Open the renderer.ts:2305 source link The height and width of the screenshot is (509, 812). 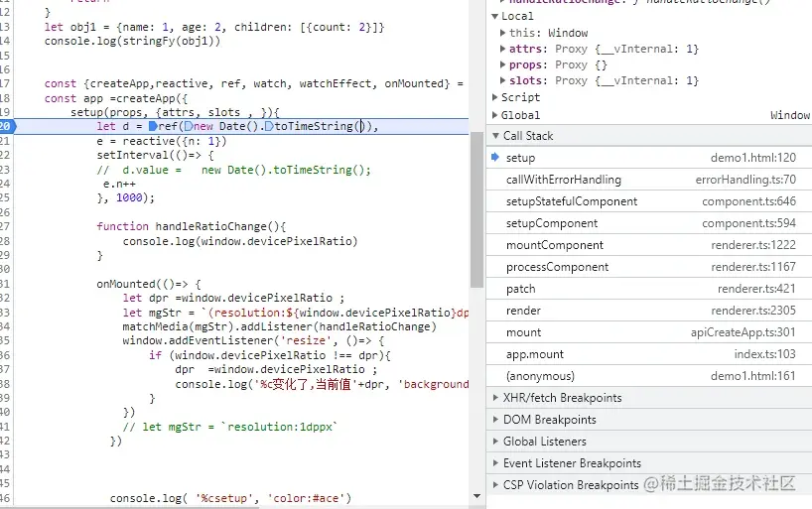coord(753,311)
